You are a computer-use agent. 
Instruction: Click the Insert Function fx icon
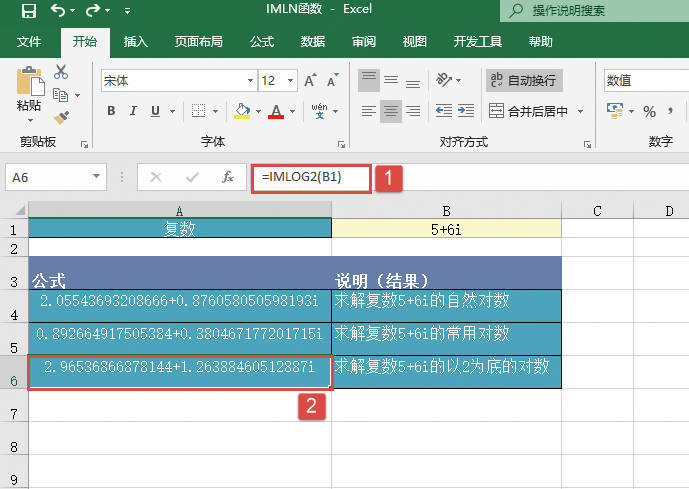[x=228, y=177]
